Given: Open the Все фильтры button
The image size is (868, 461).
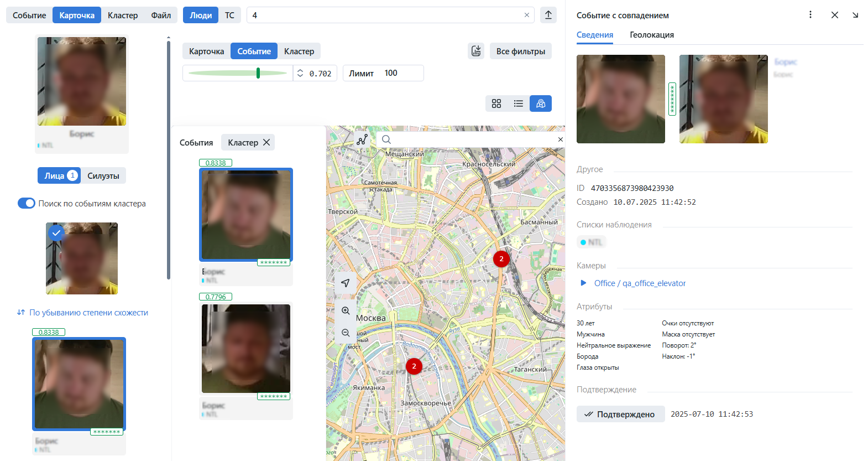Looking at the screenshot, I should coord(520,51).
